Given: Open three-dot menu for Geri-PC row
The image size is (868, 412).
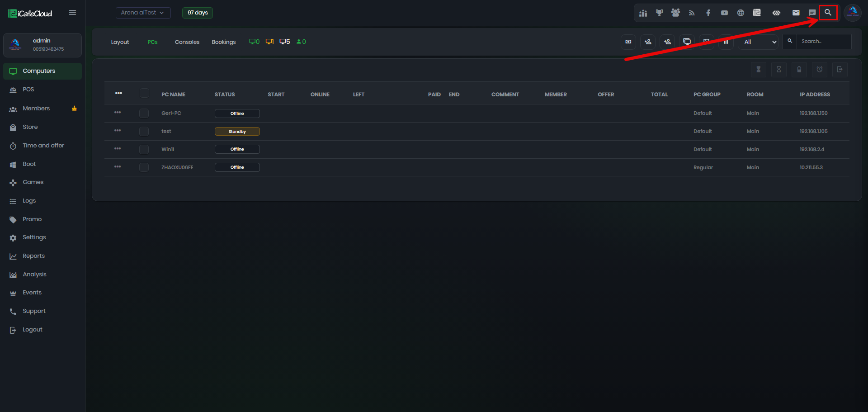Looking at the screenshot, I should (x=118, y=112).
